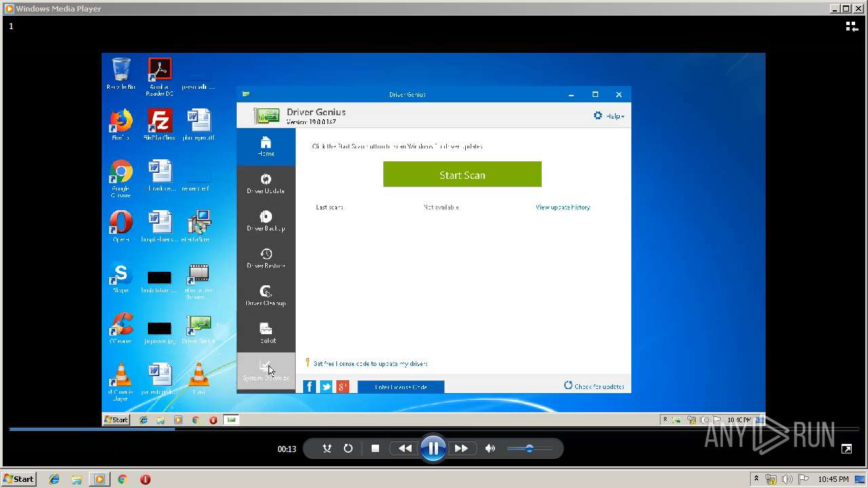The width and height of the screenshot is (868, 488).
Task: Click the 10:45 PM taskbar clock
Action: coord(833,479)
